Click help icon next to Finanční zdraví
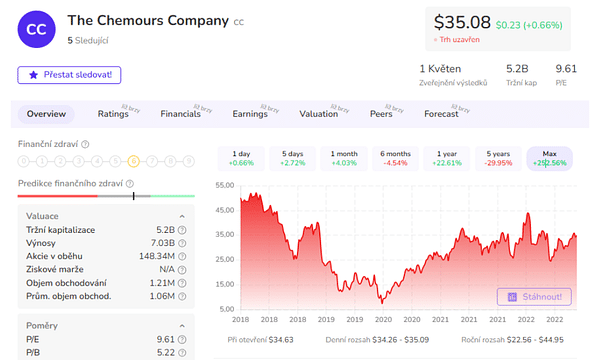The width and height of the screenshot is (600, 360). (x=85, y=144)
